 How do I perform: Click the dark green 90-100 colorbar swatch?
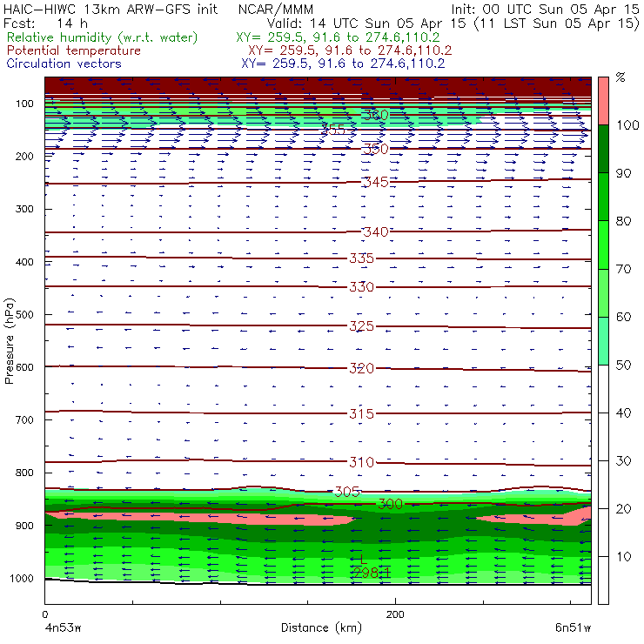click(603, 149)
